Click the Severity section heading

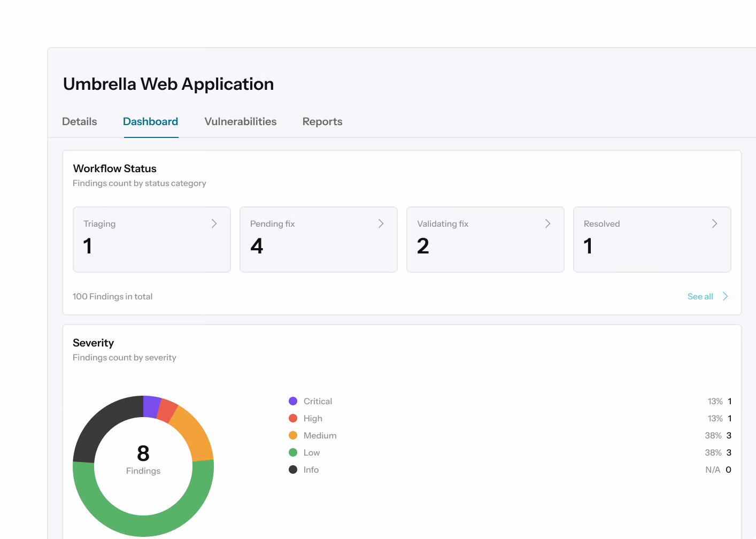pyautogui.click(x=94, y=343)
